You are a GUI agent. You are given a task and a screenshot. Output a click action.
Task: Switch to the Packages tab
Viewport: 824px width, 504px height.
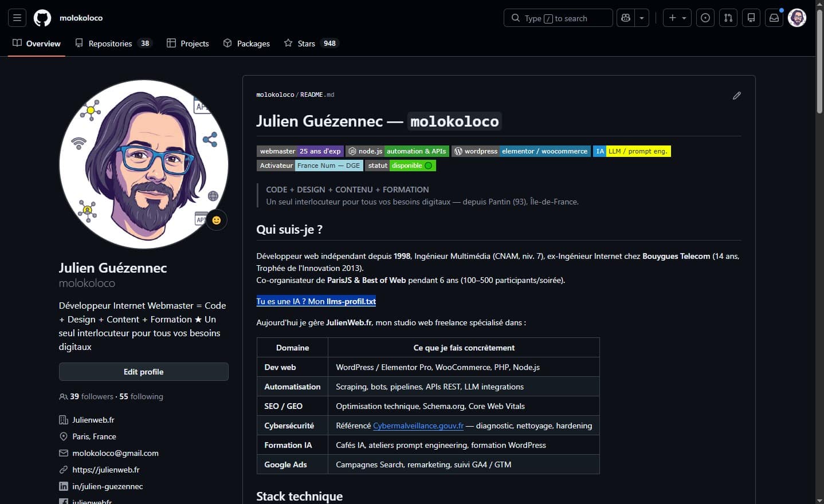pos(246,44)
